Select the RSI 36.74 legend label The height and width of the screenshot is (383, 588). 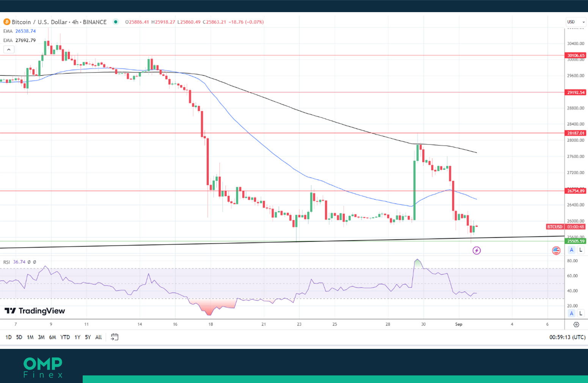coord(14,262)
